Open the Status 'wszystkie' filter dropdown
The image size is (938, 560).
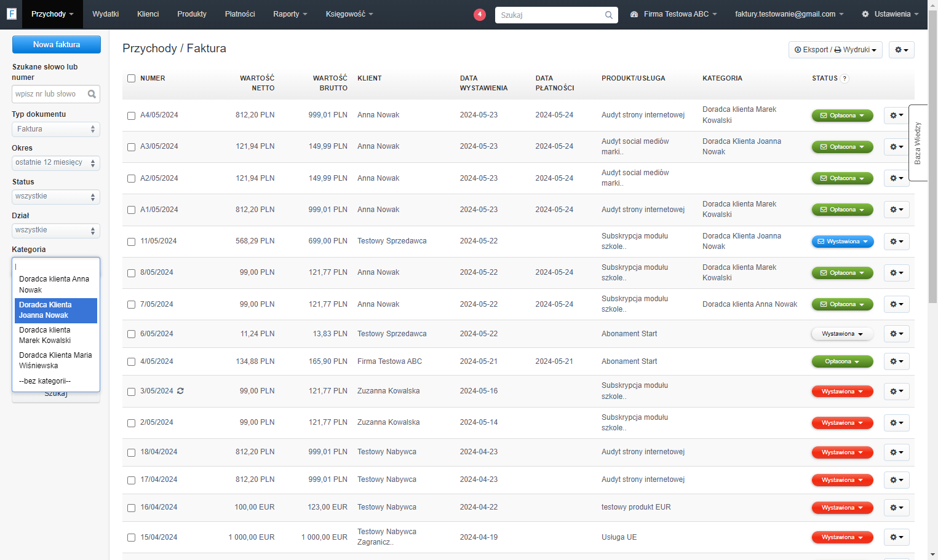tap(56, 197)
